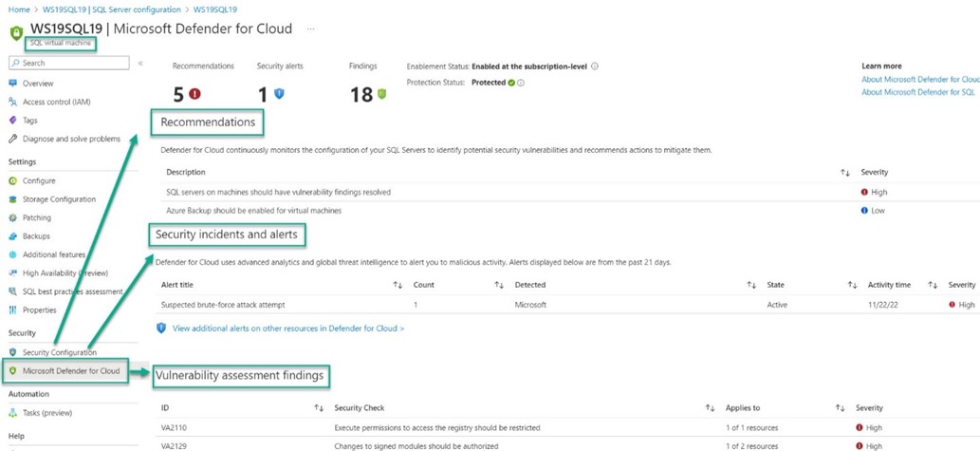The width and height of the screenshot is (980, 451).
Task: Open Microsoft Defender for Cloud menu item
Action: [71, 370]
